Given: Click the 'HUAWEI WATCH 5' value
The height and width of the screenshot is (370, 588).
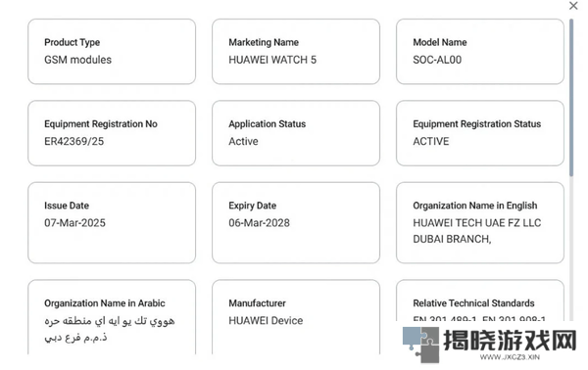Looking at the screenshot, I should tap(272, 60).
